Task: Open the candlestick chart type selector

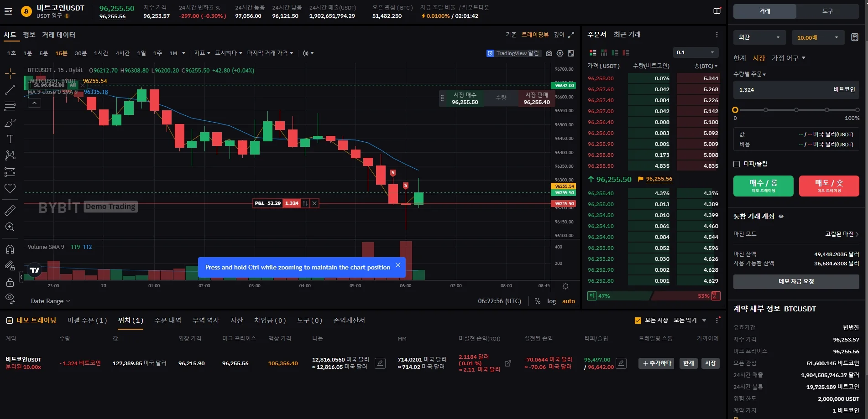Action: (x=308, y=53)
